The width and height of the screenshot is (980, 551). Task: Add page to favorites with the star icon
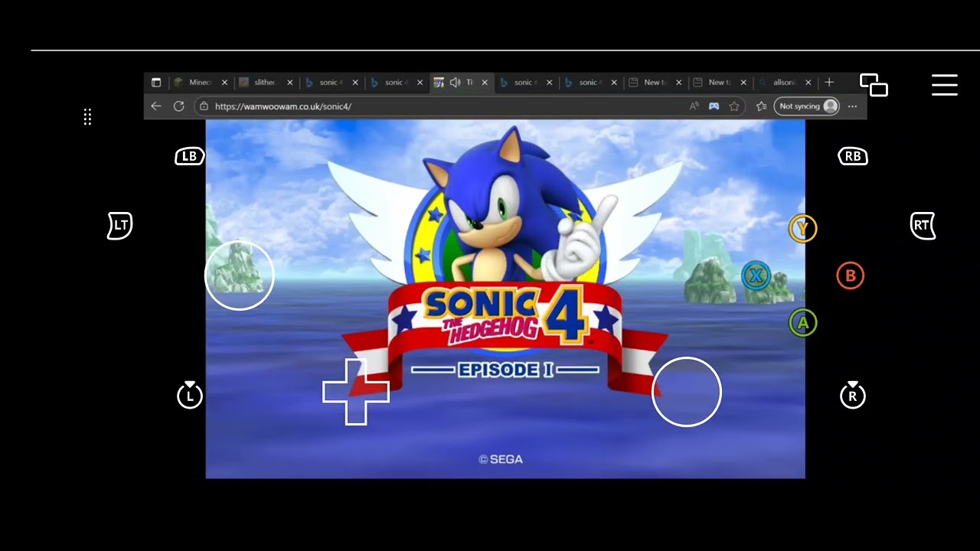click(734, 106)
